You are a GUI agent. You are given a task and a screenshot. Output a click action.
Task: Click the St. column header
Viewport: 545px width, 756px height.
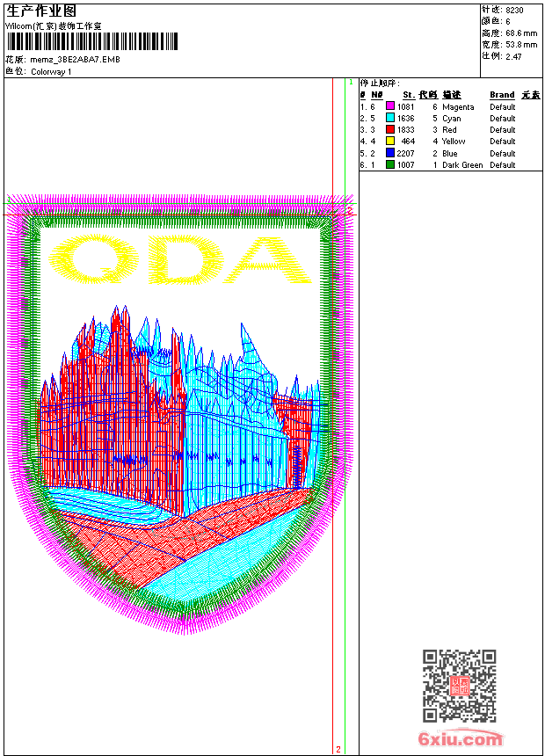click(x=409, y=95)
